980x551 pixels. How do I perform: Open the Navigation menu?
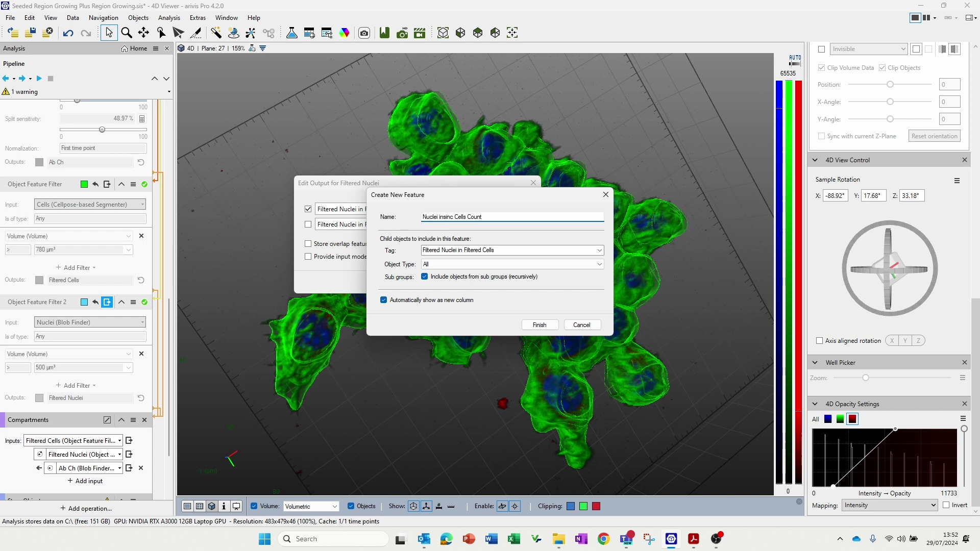tap(104, 17)
